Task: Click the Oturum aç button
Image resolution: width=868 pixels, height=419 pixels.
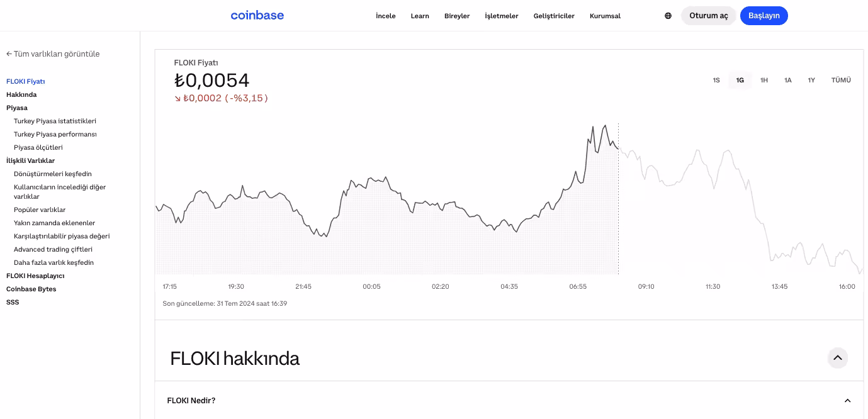Action: [708, 16]
